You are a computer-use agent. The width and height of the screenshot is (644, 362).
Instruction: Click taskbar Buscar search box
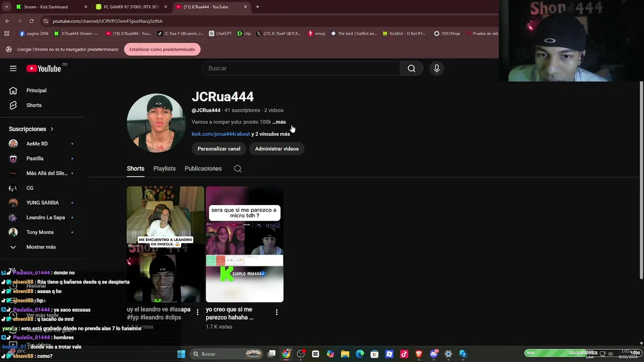coord(227,354)
